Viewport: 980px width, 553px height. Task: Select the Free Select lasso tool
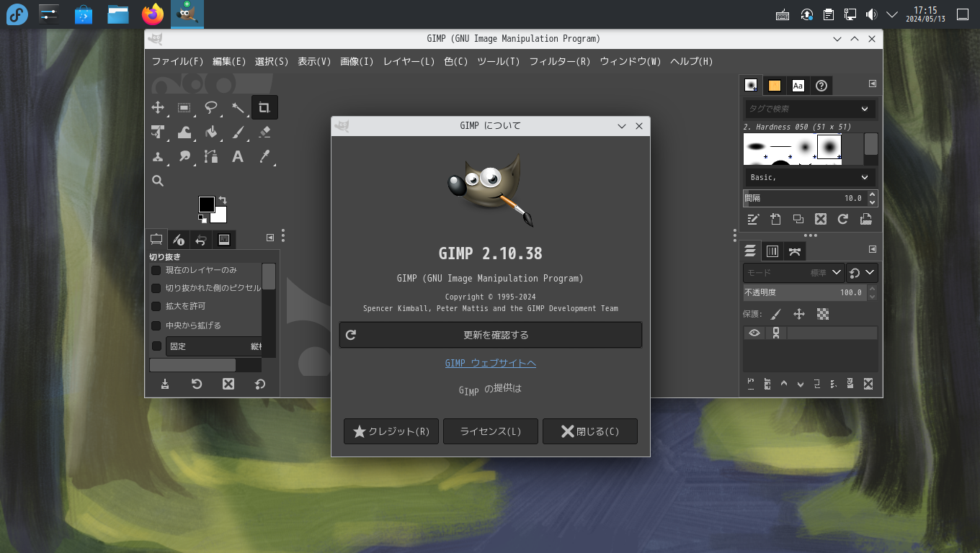(x=210, y=108)
